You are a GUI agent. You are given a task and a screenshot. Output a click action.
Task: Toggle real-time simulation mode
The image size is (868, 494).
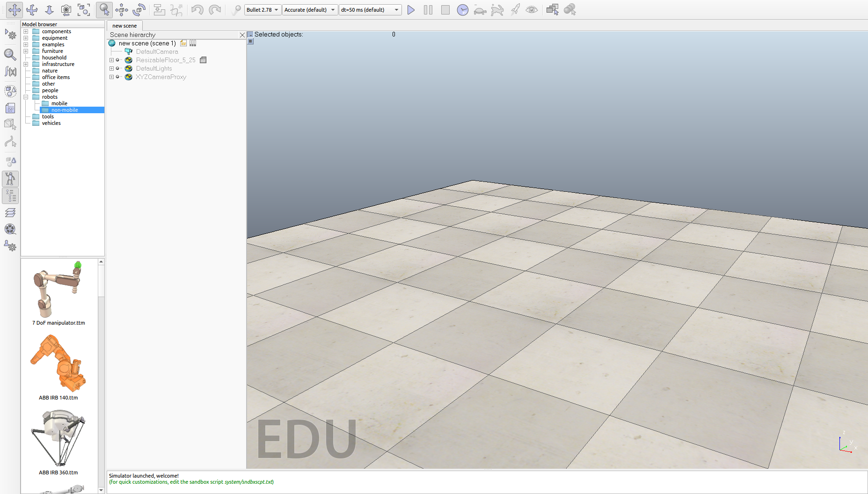click(x=462, y=9)
